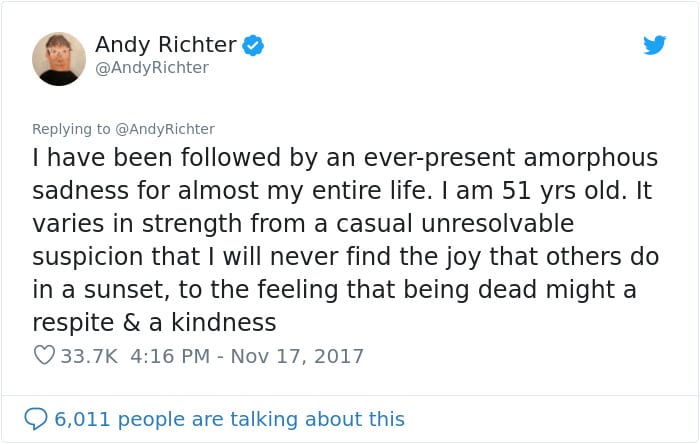
Task: Click the word 'unresolvable' in the tweet
Action: click(x=498, y=224)
